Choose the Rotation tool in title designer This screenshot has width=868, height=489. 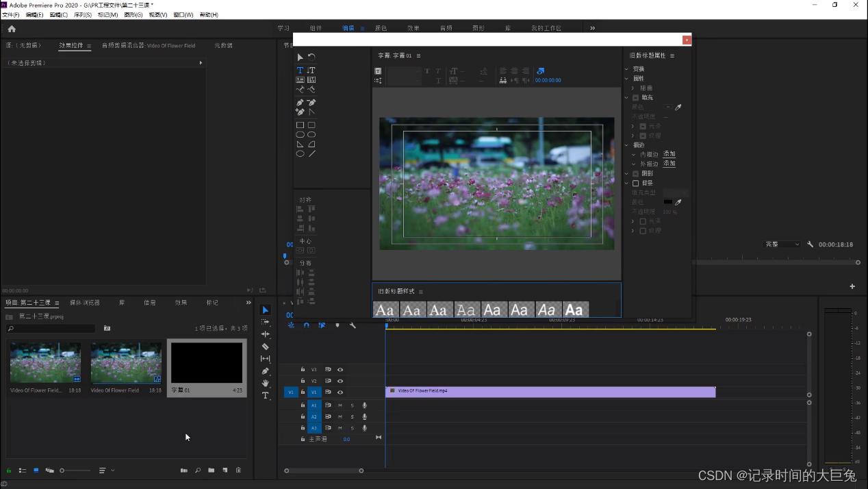click(x=311, y=57)
